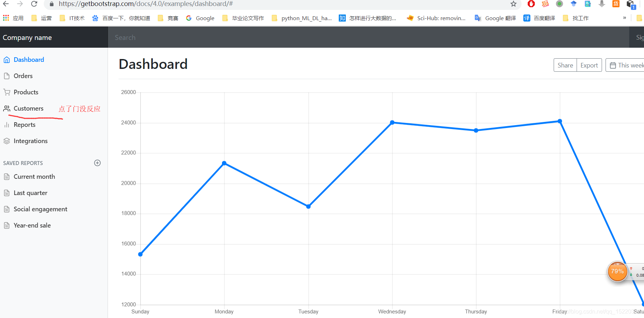
Task: Open the Orders nav link
Action: pyautogui.click(x=23, y=76)
